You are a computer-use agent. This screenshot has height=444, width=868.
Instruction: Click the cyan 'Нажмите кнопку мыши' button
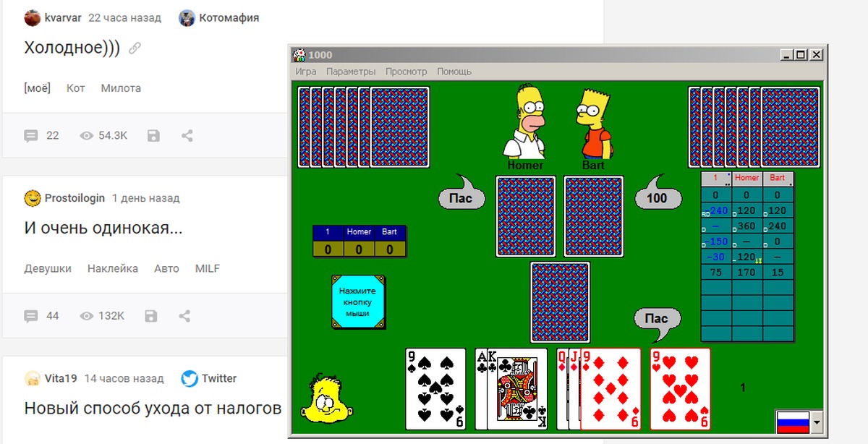[358, 302]
